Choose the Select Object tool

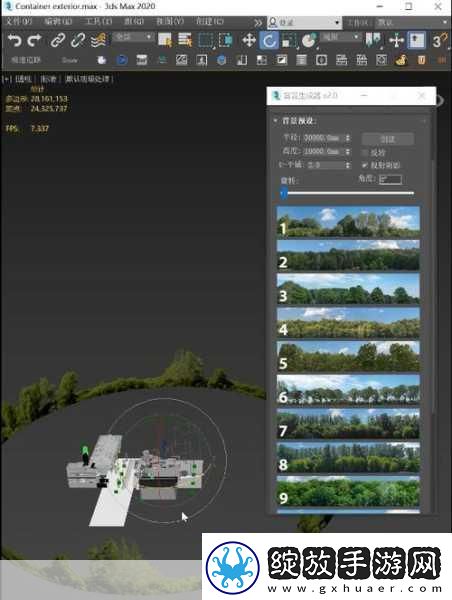[x=165, y=40]
